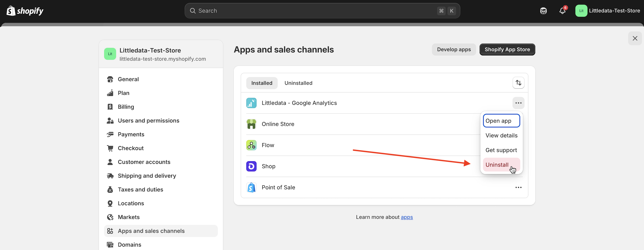Select Get support from menu
The width and height of the screenshot is (644, 250).
(501, 150)
